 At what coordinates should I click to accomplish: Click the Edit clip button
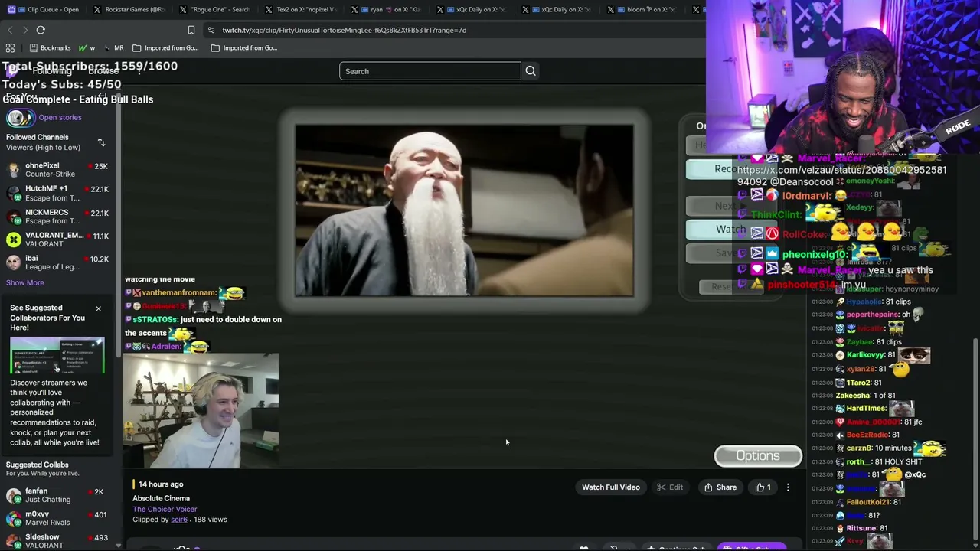point(670,487)
